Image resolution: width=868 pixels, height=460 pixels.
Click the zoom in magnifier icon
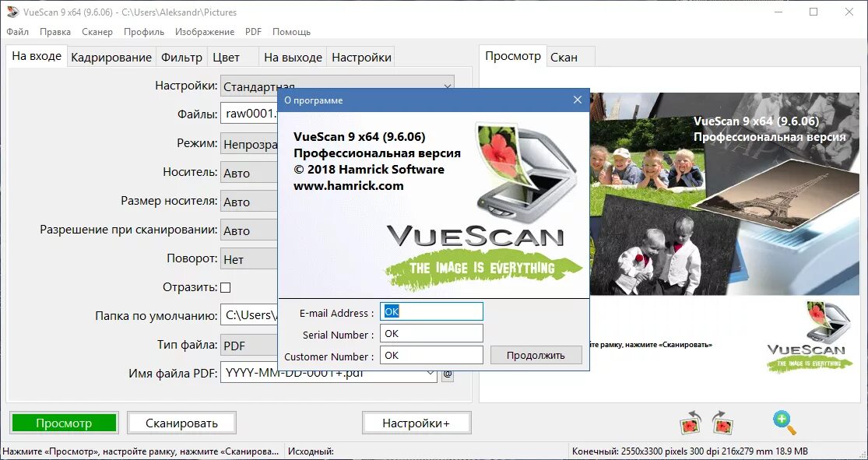click(x=785, y=423)
